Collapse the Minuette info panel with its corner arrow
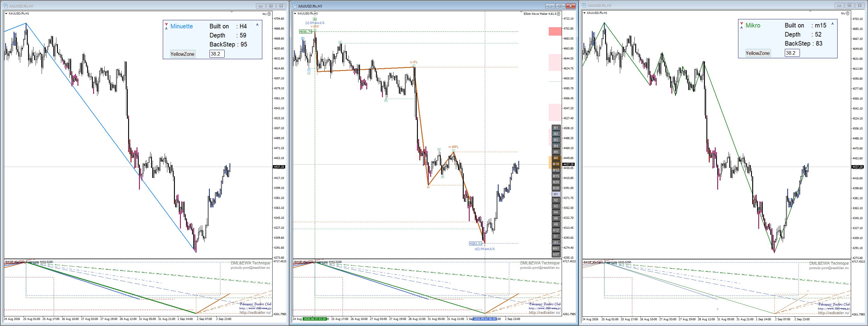 click(257, 25)
